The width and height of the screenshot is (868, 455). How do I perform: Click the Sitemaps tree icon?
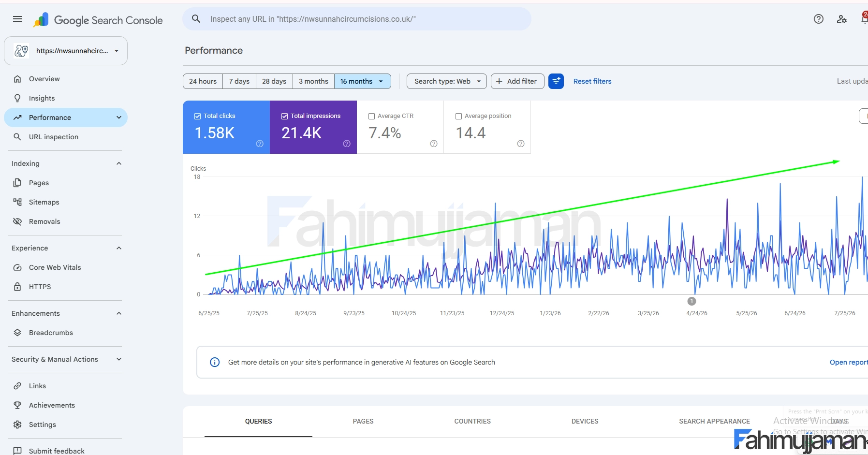pyautogui.click(x=17, y=202)
